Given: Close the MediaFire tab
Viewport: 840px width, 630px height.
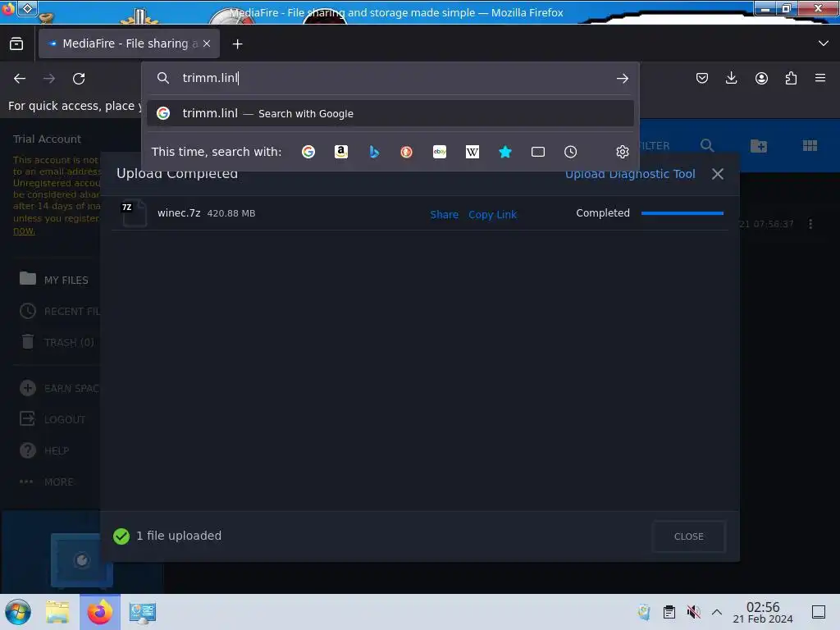Looking at the screenshot, I should pos(207,43).
